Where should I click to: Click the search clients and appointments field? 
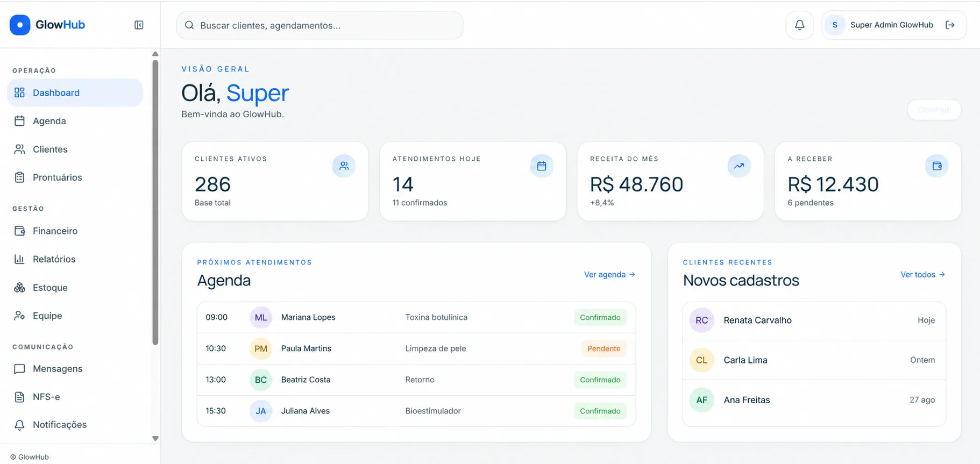click(319, 25)
